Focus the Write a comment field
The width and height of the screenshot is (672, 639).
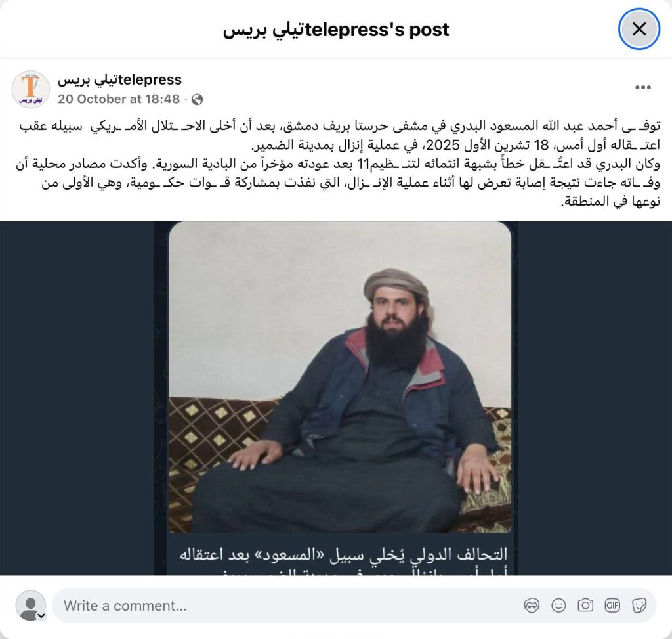[287, 606]
